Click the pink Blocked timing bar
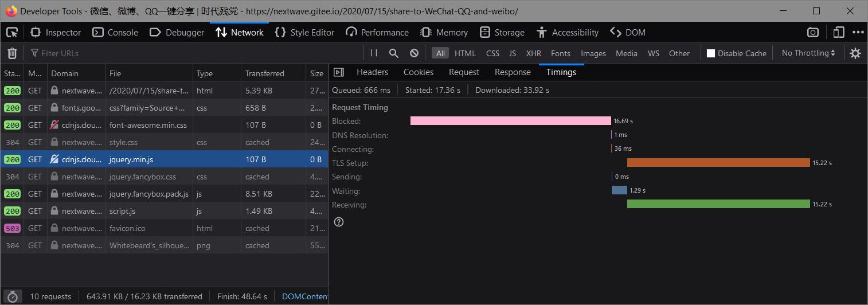This screenshot has height=305, width=868. tap(511, 121)
